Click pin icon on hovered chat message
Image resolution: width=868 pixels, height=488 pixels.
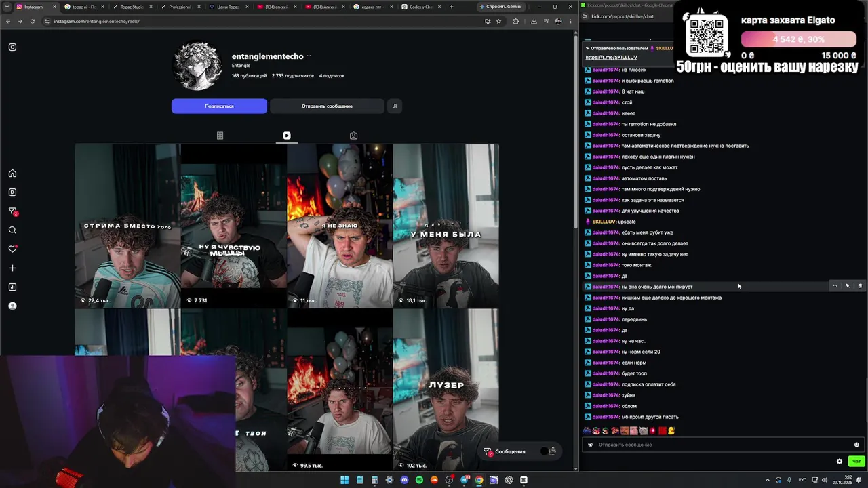(x=848, y=286)
